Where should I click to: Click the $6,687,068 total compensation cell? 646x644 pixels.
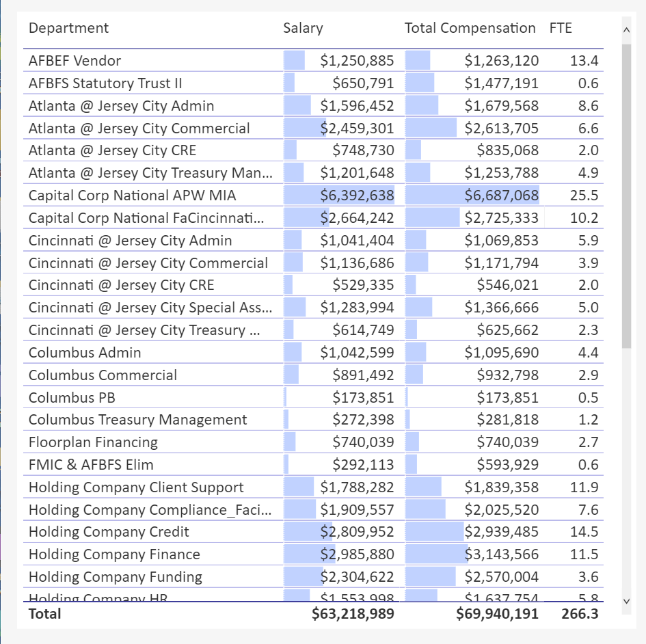[501, 196]
